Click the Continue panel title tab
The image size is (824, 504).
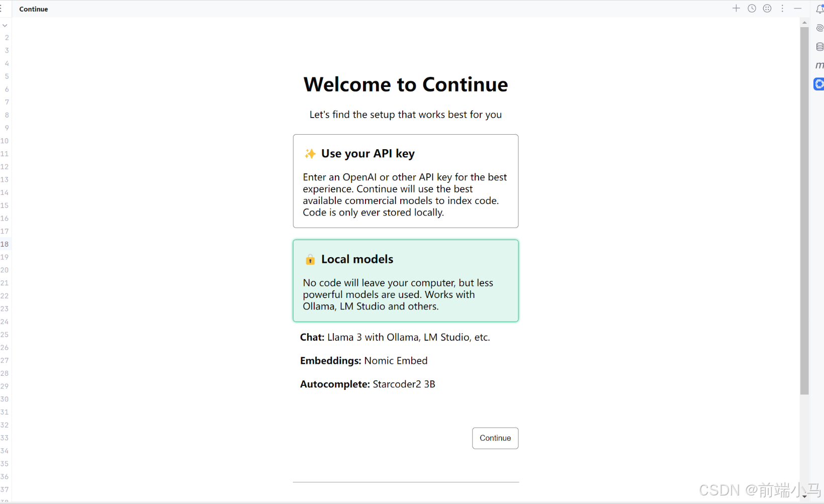click(x=34, y=9)
